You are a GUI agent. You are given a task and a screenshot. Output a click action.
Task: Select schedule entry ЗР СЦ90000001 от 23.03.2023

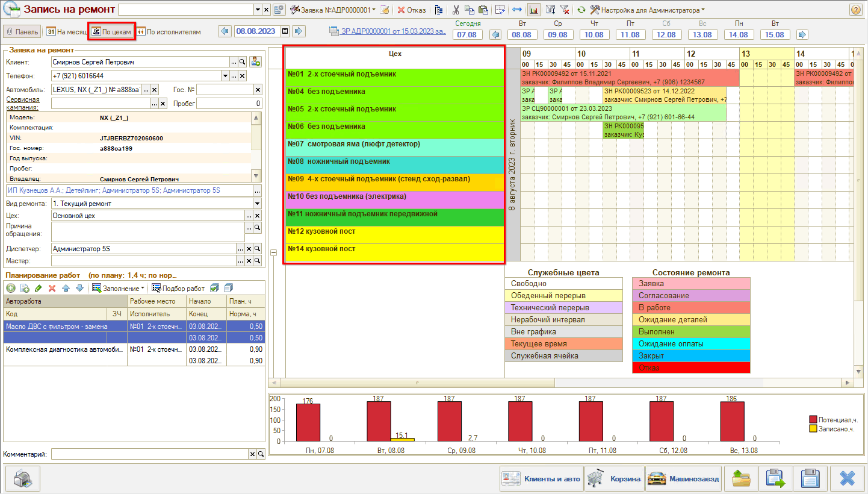tap(623, 113)
